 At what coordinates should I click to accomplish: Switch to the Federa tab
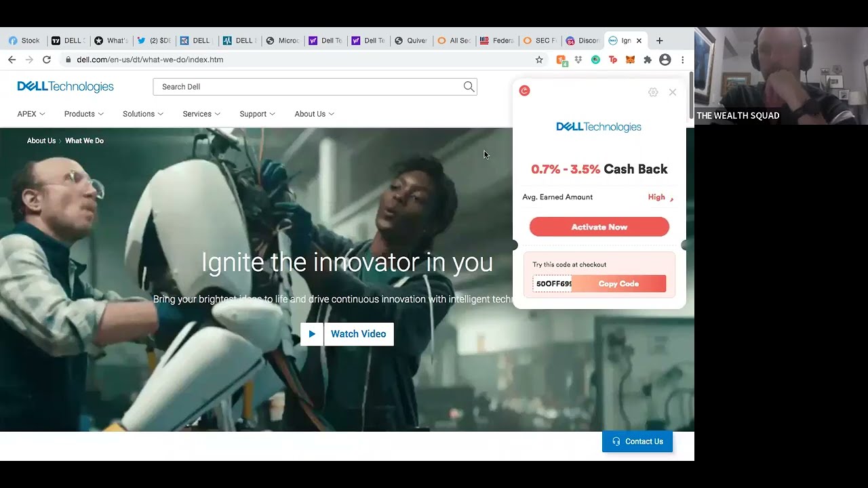pos(496,41)
